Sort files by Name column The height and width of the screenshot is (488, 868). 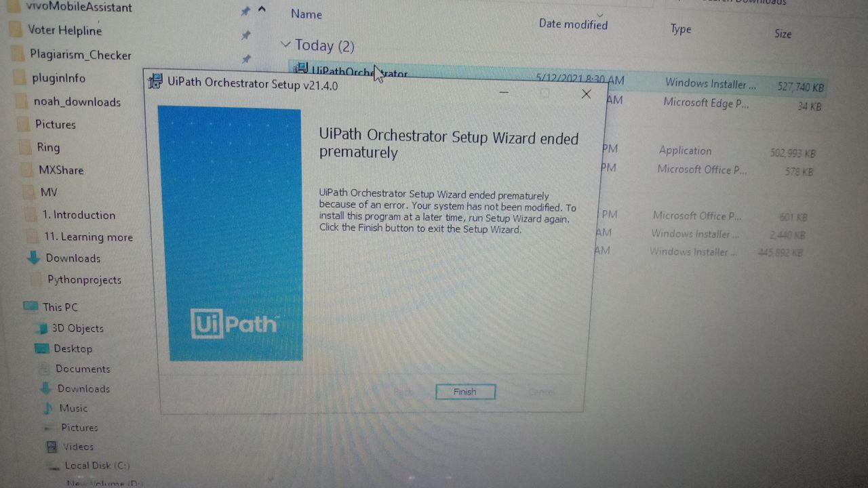[307, 14]
